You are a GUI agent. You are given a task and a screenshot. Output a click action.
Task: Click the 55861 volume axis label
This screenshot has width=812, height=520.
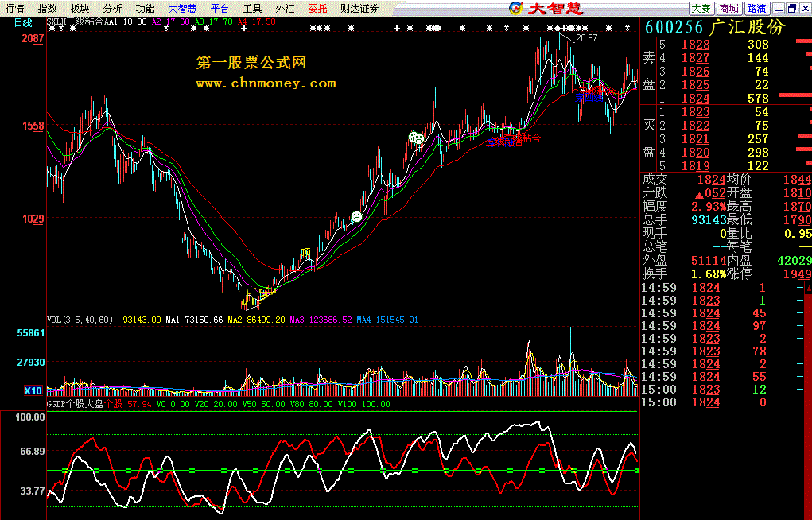[31, 333]
